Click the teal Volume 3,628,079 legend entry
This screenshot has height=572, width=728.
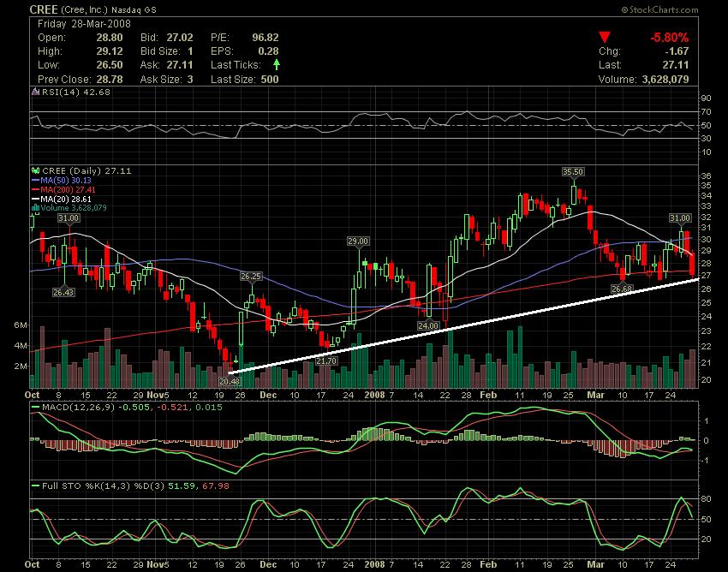(74, 208)
